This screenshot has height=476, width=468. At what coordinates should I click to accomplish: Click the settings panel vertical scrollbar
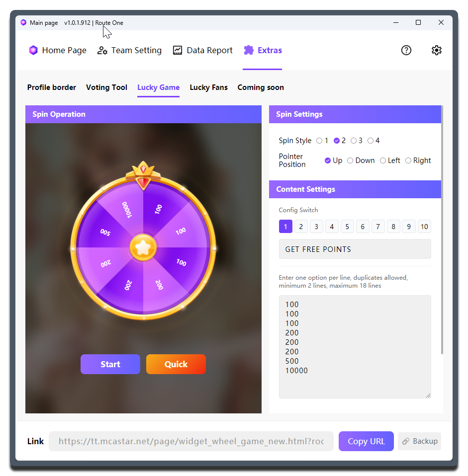(x=442, y=229)
